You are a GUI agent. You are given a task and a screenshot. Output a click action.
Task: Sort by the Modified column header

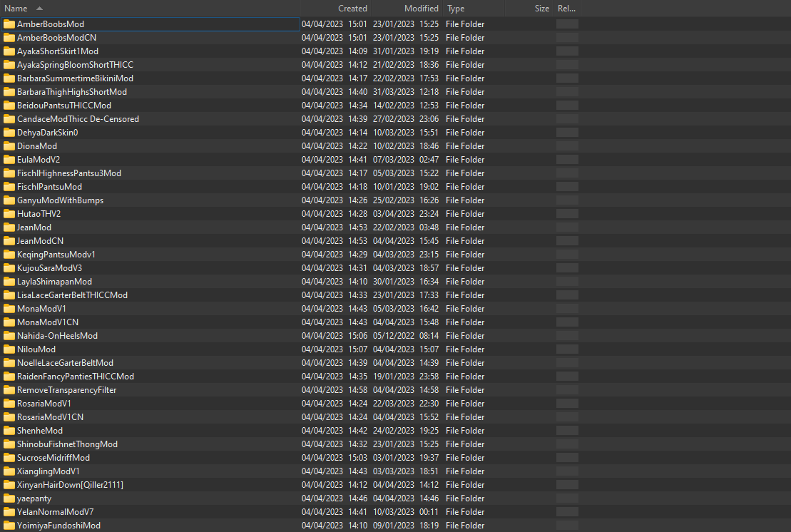point(421,9)
